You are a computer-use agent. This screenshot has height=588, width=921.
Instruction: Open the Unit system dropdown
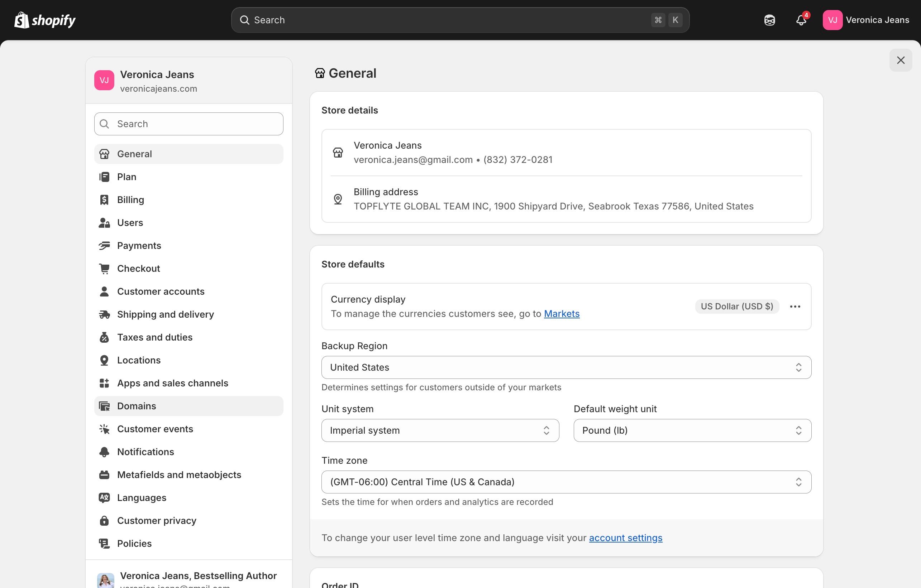tap(440, 430)
